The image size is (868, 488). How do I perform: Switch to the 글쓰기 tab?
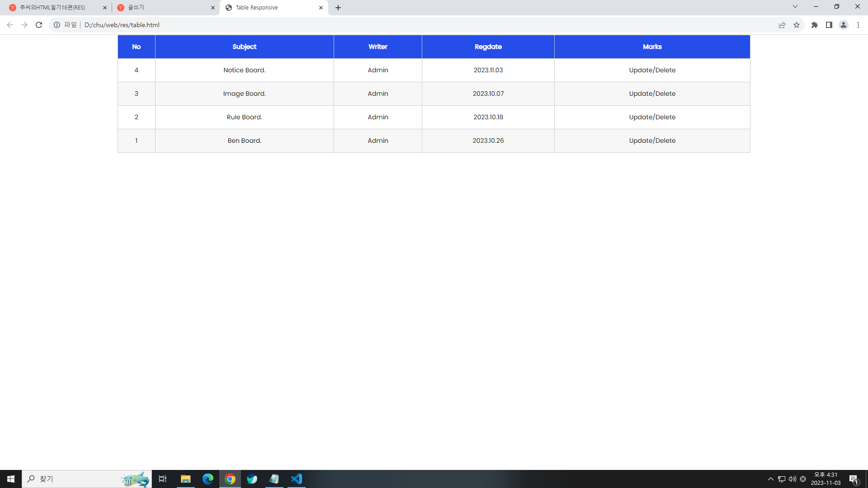pyautogui.click(x=163, y=8)
